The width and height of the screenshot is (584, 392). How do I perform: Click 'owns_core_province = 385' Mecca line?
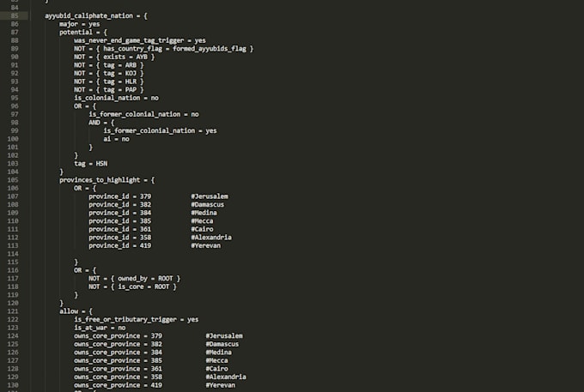[118, 360]
